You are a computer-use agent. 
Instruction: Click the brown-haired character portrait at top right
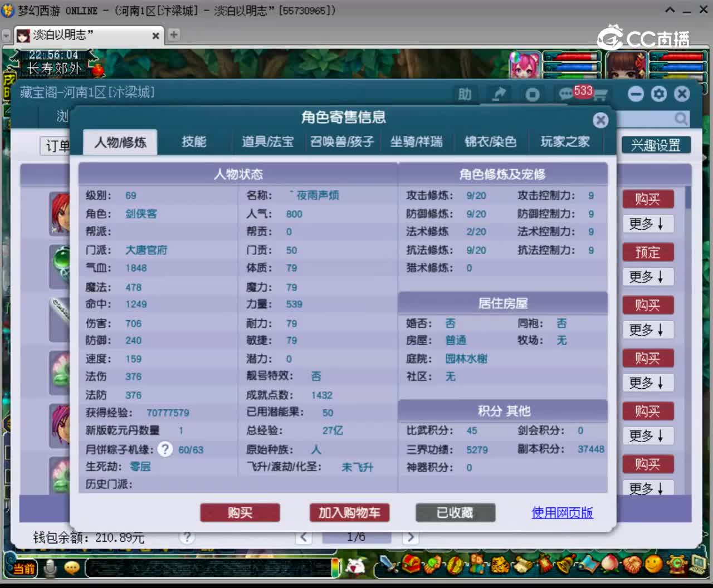pyautogui.click(x=626, y=65)
